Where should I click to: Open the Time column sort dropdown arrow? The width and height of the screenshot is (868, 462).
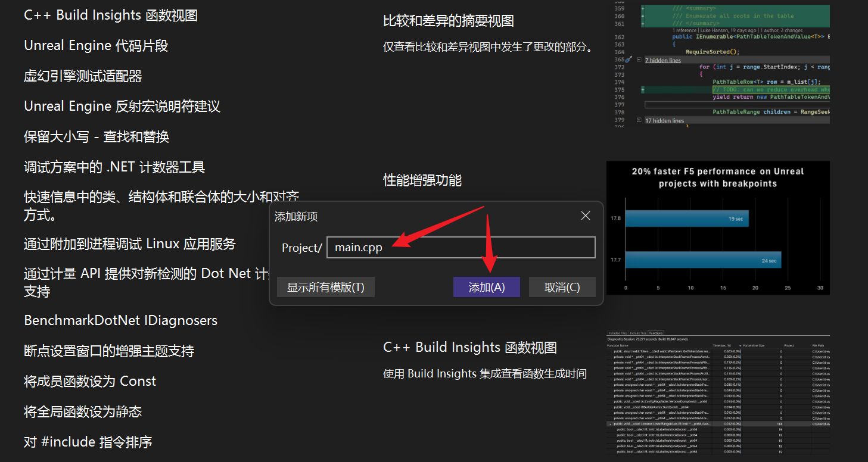point(739,346)
